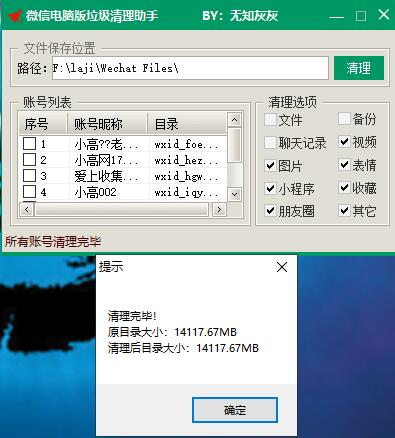Select nickname 小高??老... in account list

coord(106,144)
